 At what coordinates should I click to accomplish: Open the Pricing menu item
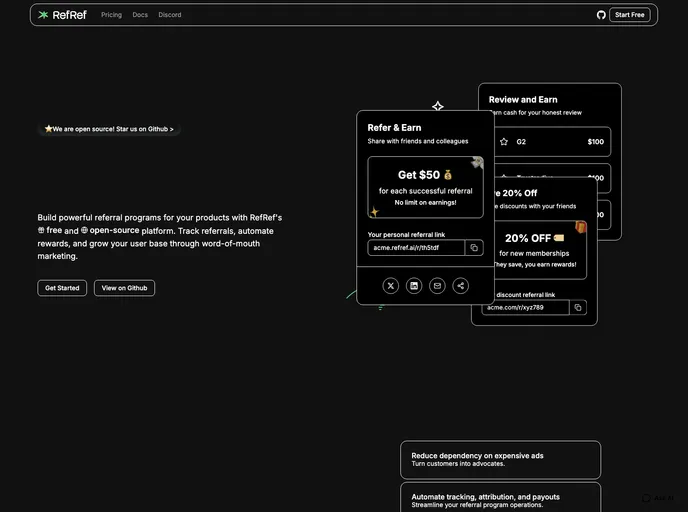111,15
